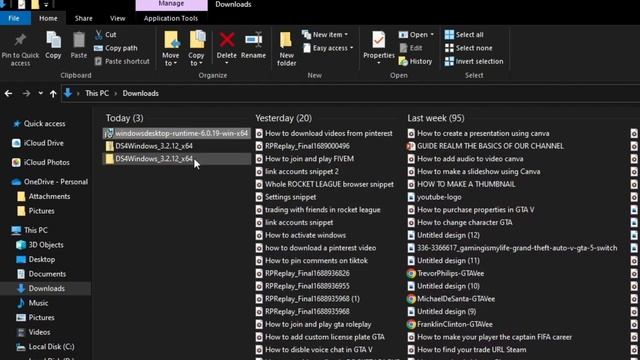The width and height of the screenshot is (640, 360).
Task: Click the Rename ribbon icon
Action: [x=253, y=40]
